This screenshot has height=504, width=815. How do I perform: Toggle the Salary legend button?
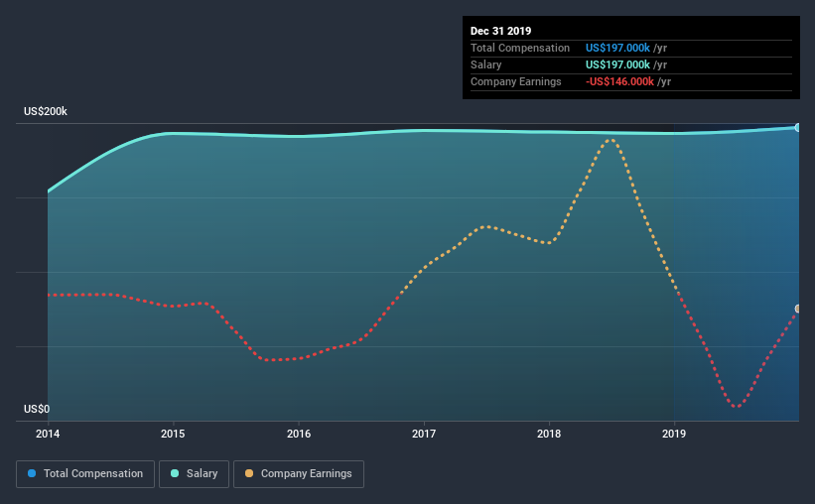pyautogui.click(x=194, y=474)
